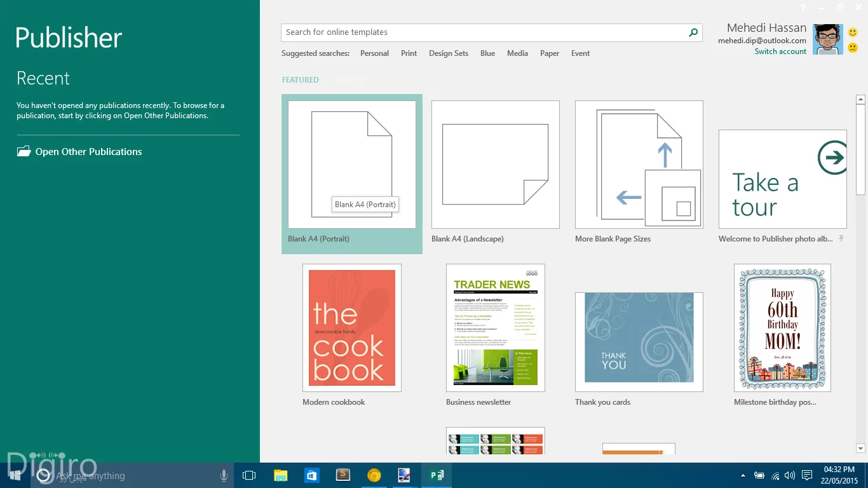Viewport: 868px width, 488px height.
Task: Select the Blank A4 (Landscape) template
Action: pos(496,173)
